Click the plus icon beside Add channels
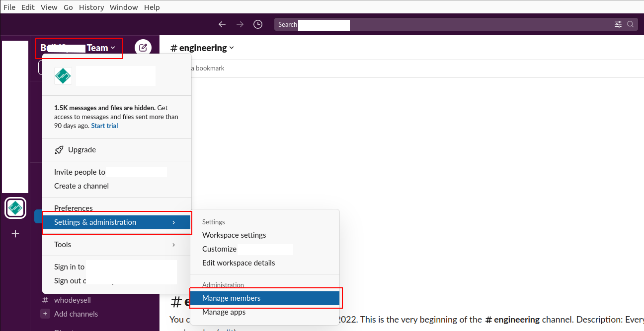 coord(45,314)
